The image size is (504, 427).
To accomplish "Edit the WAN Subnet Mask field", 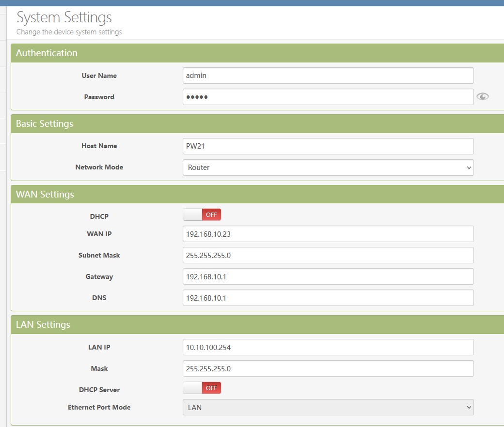I will [x=328, y=255].
